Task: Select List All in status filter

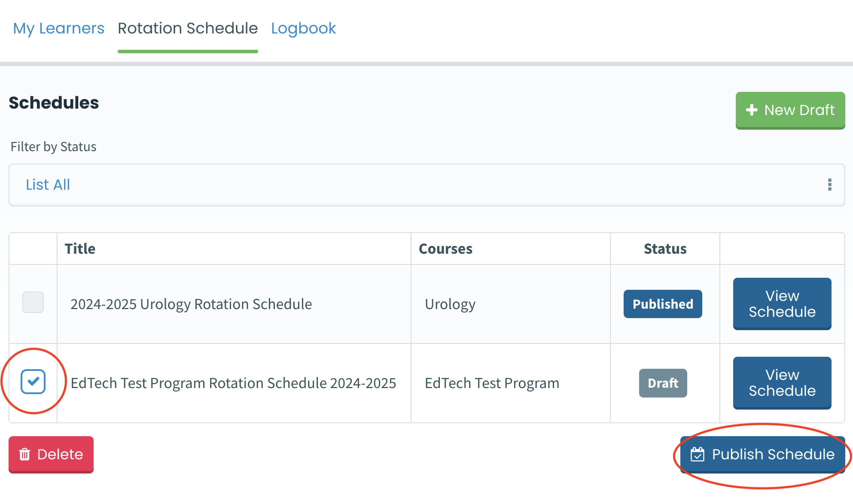Action: coord(48,185)
